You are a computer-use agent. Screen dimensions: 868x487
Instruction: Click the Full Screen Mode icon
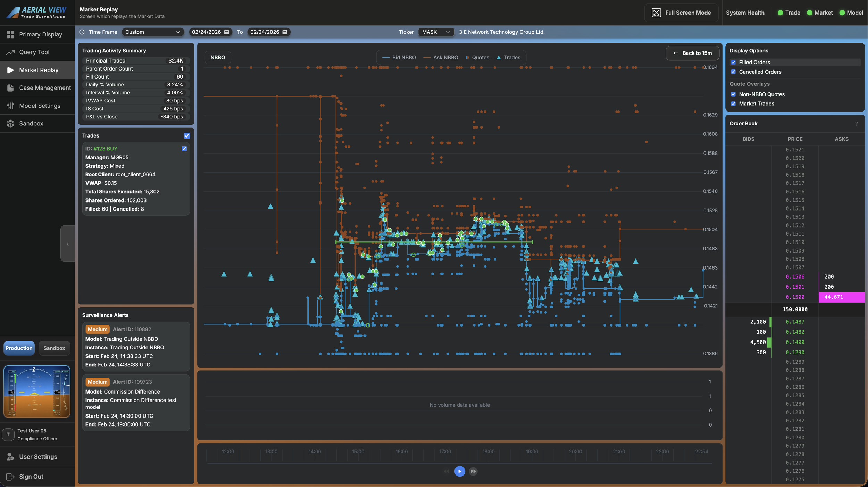[x=656, y=13]
